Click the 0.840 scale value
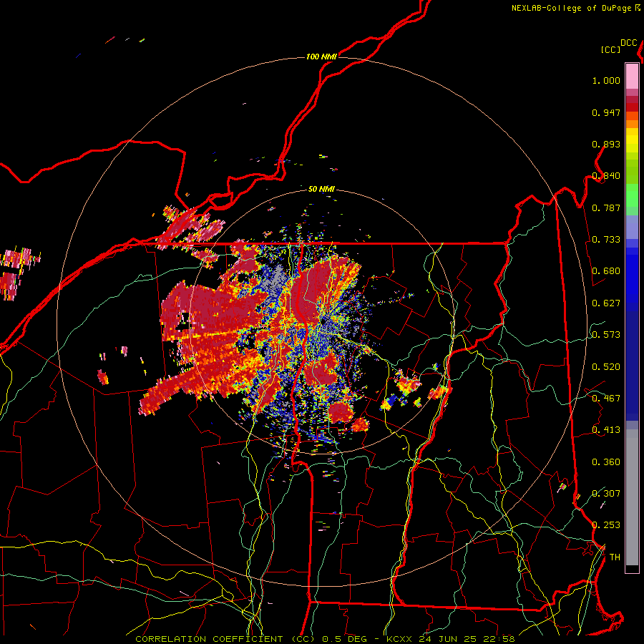 (606, 176)
